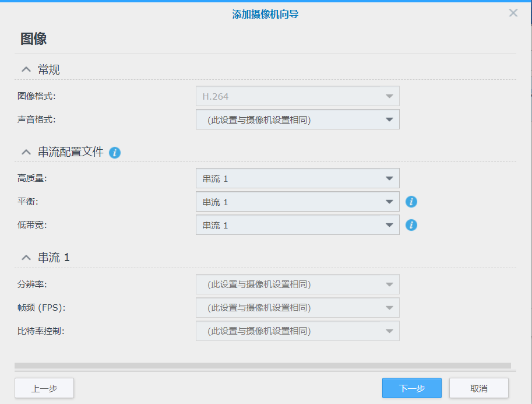Close the 添加摄像机向导 dialog
532x404 pixels.
point(513,13)
